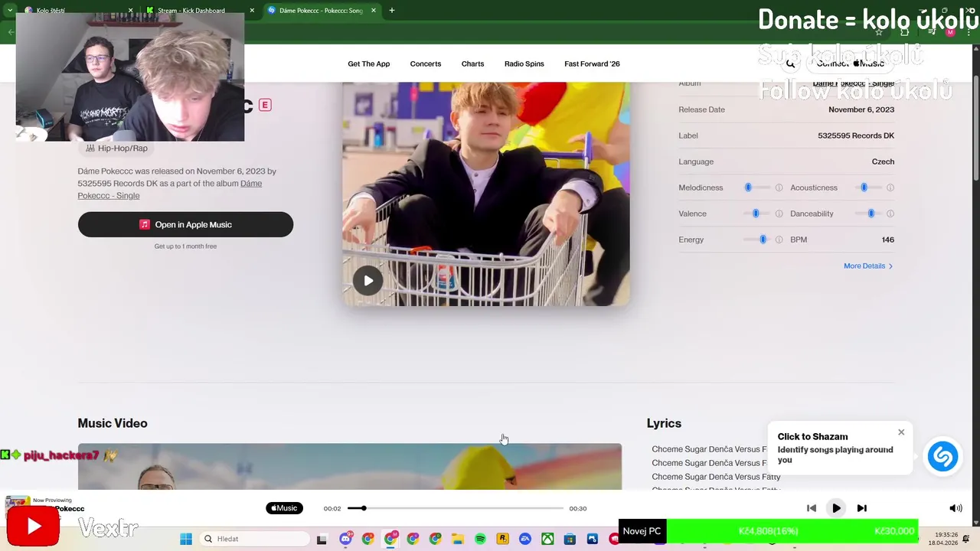Click the Acousticness slider
This screenshot has width=980, height=551.
867,187
